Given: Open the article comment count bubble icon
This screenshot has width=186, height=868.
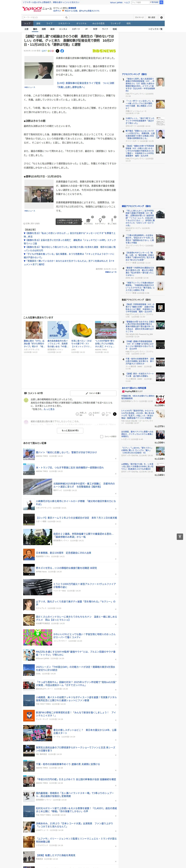Looking at the screenshot, I should pyautogui.click(x=43, y=51).
